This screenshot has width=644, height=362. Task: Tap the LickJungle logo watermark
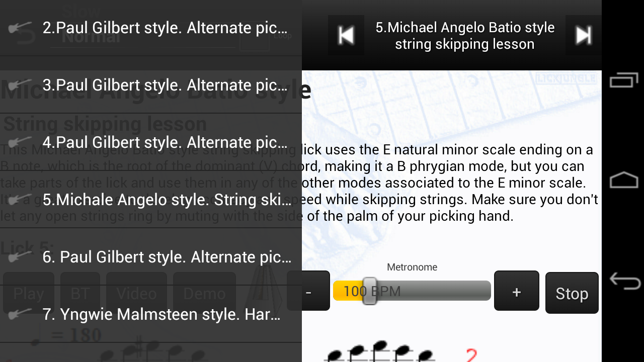tap(566, 78)
